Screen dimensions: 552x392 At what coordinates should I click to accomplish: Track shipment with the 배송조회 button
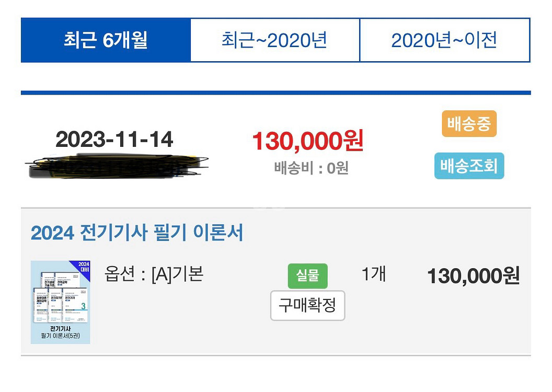[469, 166]
